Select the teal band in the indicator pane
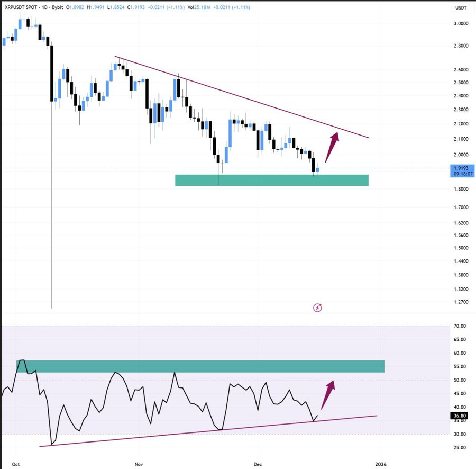 pos(212,365)
